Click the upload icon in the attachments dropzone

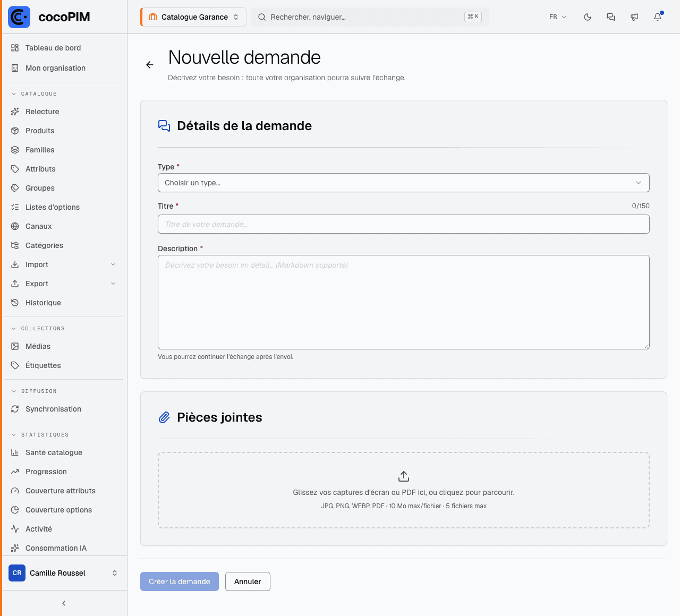[404, 476]
